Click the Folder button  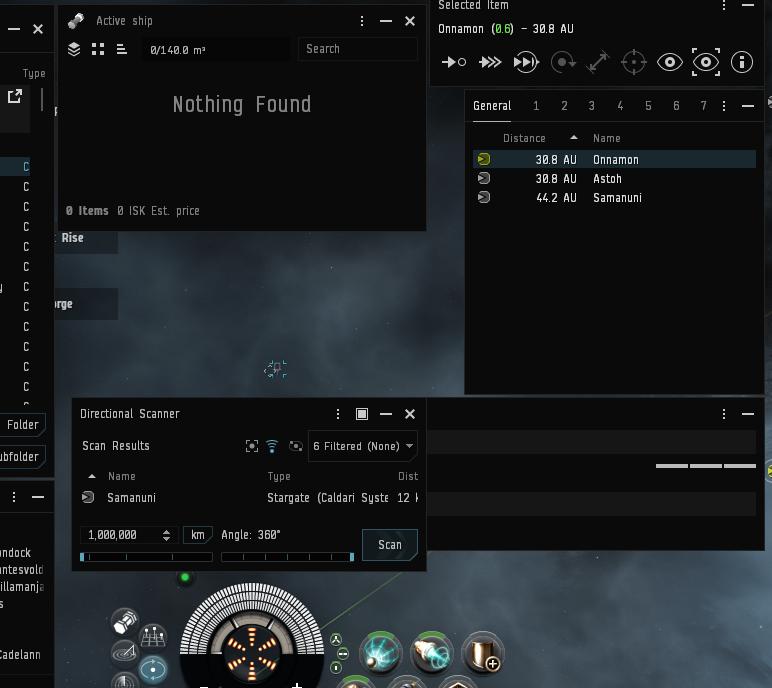[23, 425]
